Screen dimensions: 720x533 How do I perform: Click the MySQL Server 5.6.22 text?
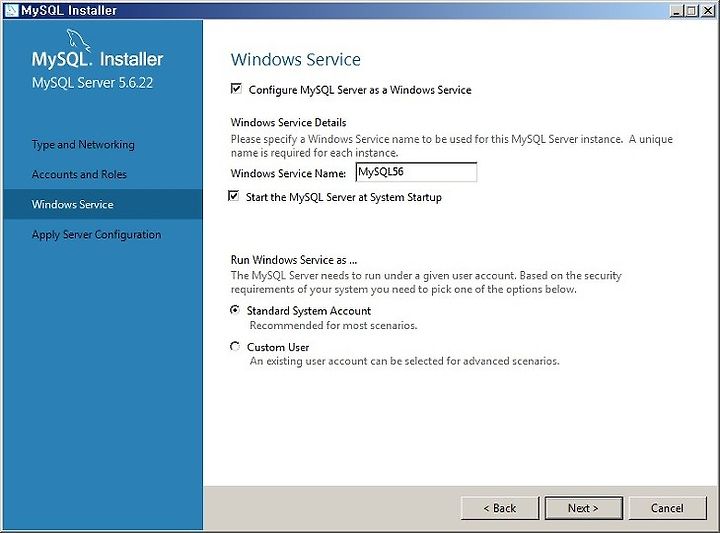pyautogui.click(x=92, y=83)
